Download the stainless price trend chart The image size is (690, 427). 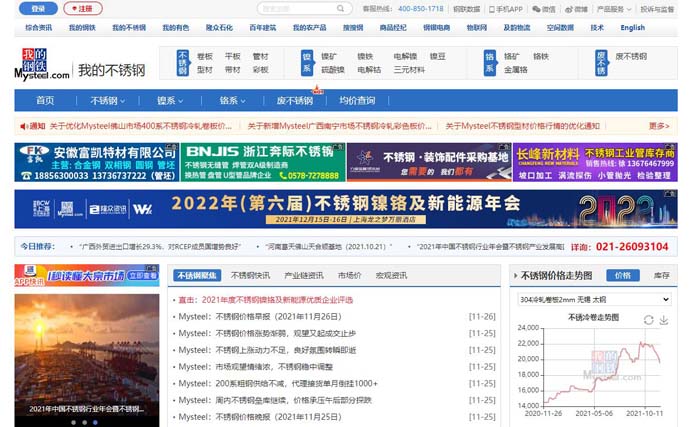[x=664, y=320]
